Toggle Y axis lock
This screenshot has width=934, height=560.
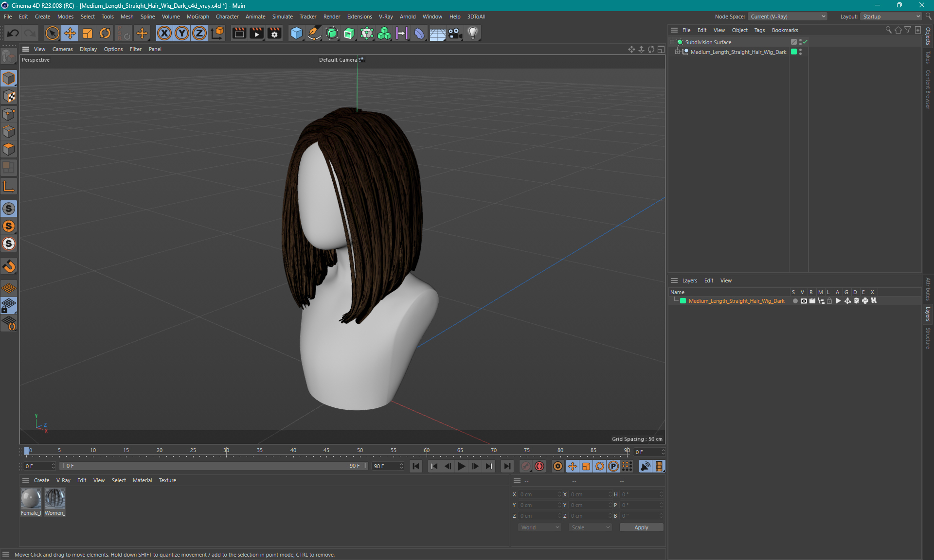pyautogui.click(x=182, y=33)
